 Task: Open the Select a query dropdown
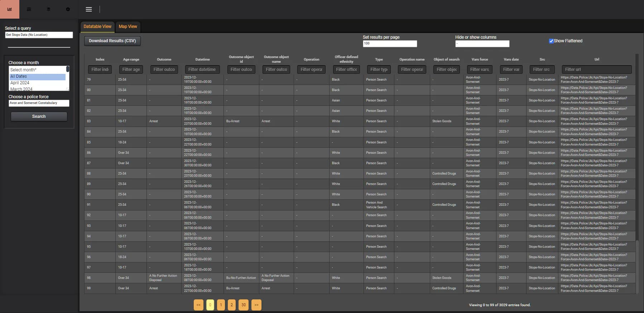(x=39, y=35)
